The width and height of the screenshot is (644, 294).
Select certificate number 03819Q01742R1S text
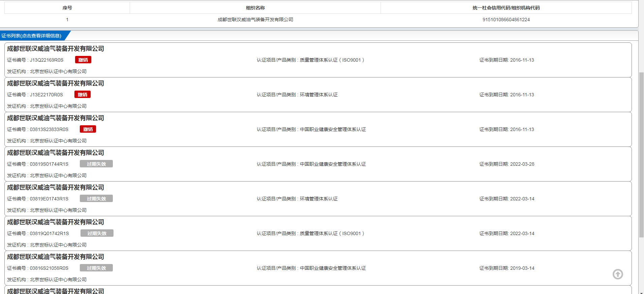click(50, 233)
